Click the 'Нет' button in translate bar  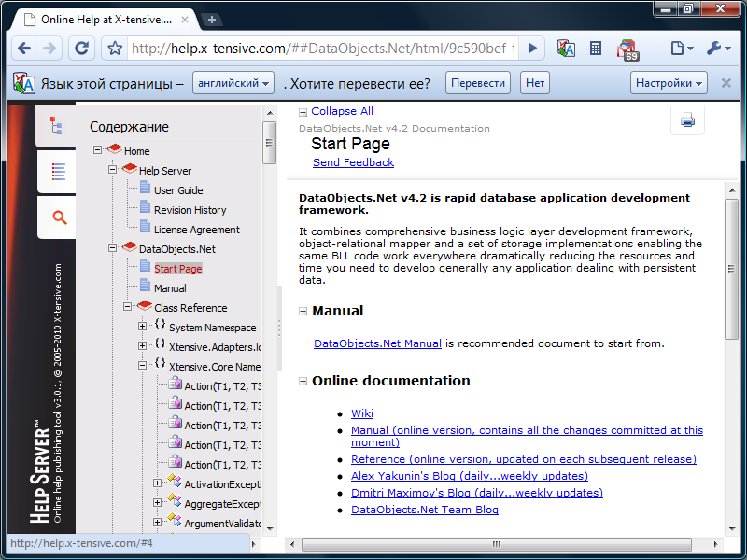click(535, 83)
